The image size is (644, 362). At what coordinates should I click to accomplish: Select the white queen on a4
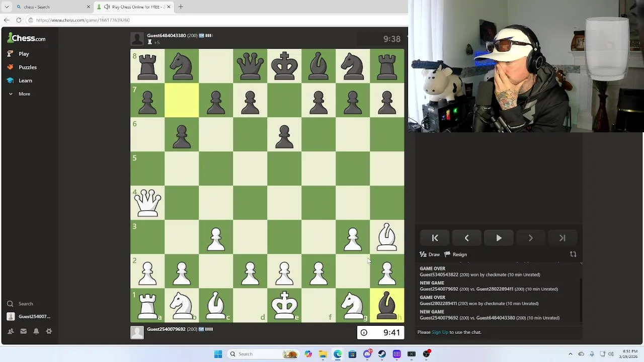tap(147, 203)
